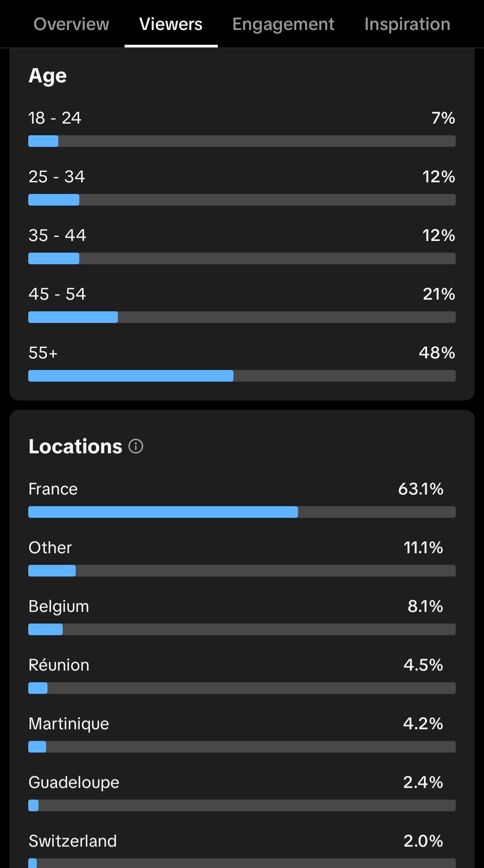Tap the 63.1% France percentage value
484x868 pixels.
pos(420,489)
